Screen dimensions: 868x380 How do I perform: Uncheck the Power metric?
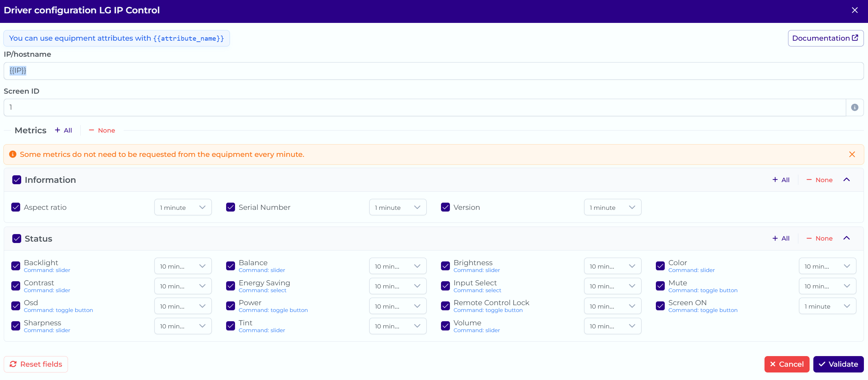pos(231,306)
